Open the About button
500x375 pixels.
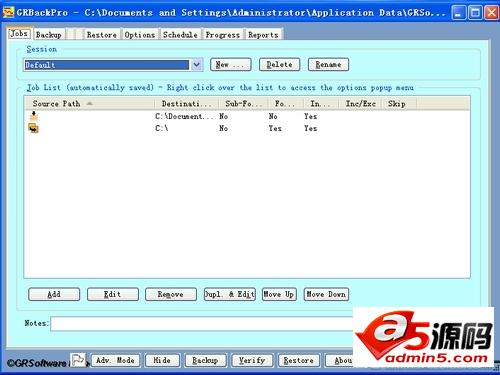click(339, 360)
